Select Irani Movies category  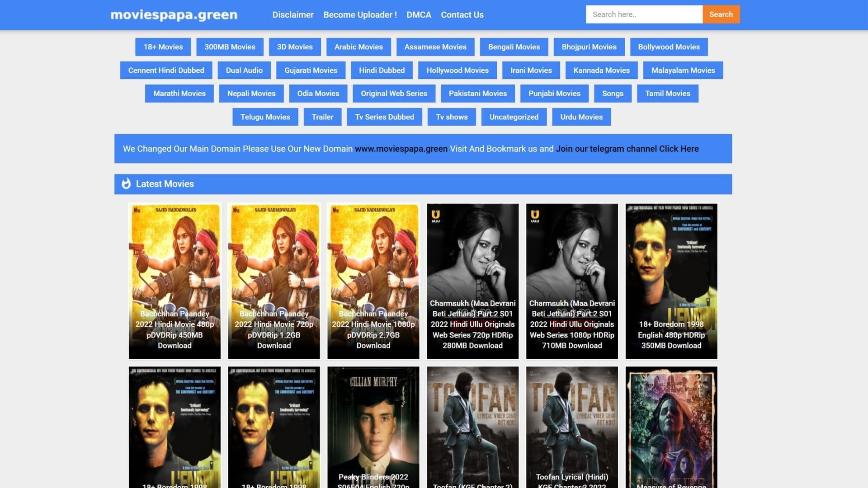pyautogui.click(x=531, y=70)
